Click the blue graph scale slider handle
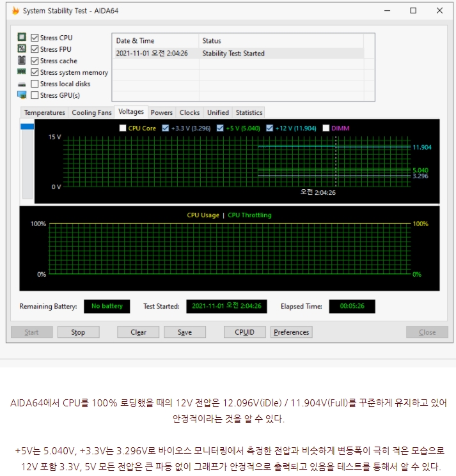The width and height of the screenshot is (456, 476). tap(27, 127)
